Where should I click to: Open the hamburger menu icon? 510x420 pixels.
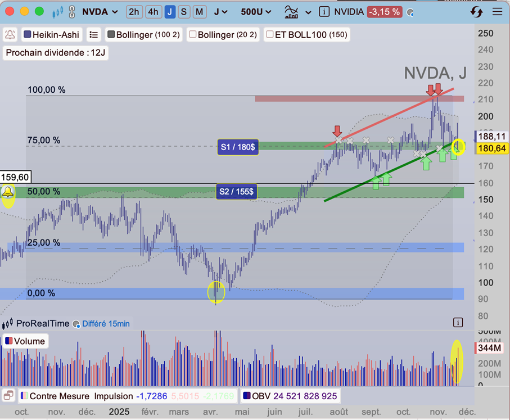tap(497, 12)
